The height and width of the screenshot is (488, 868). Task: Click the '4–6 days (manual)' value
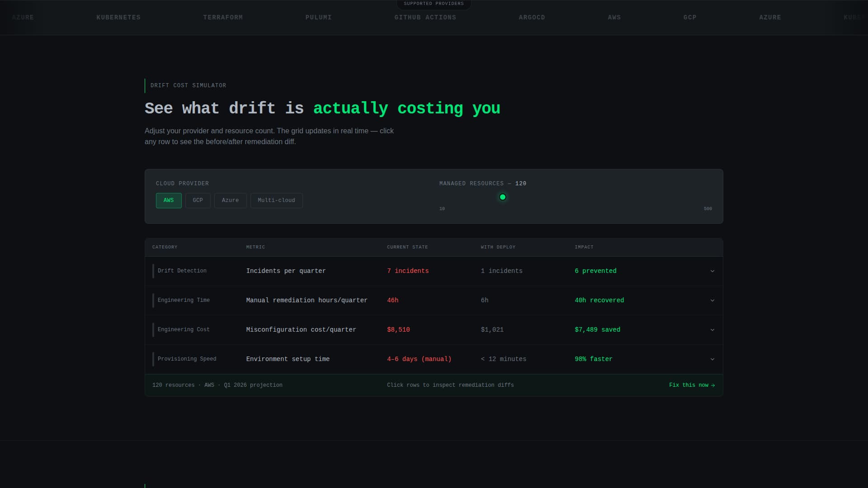pos(419,359)
